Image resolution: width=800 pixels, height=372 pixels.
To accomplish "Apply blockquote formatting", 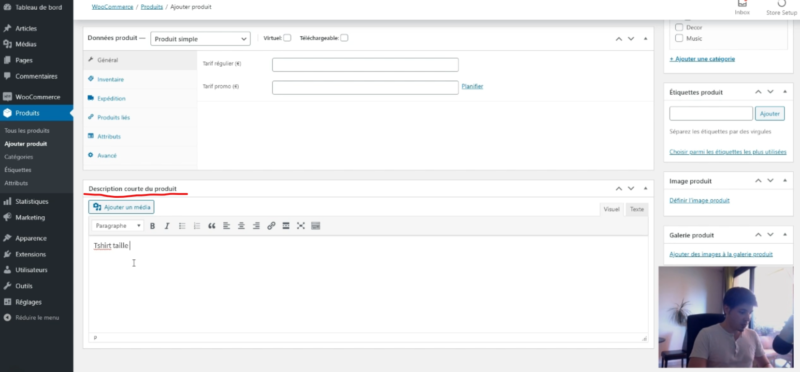I will (212, 226).
